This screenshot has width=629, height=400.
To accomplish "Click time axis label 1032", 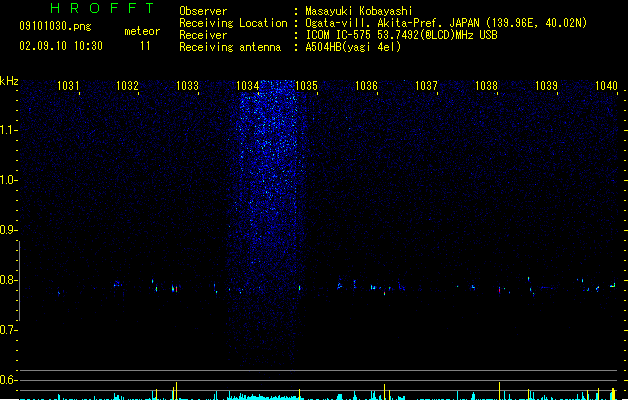I will coord(127,86).
